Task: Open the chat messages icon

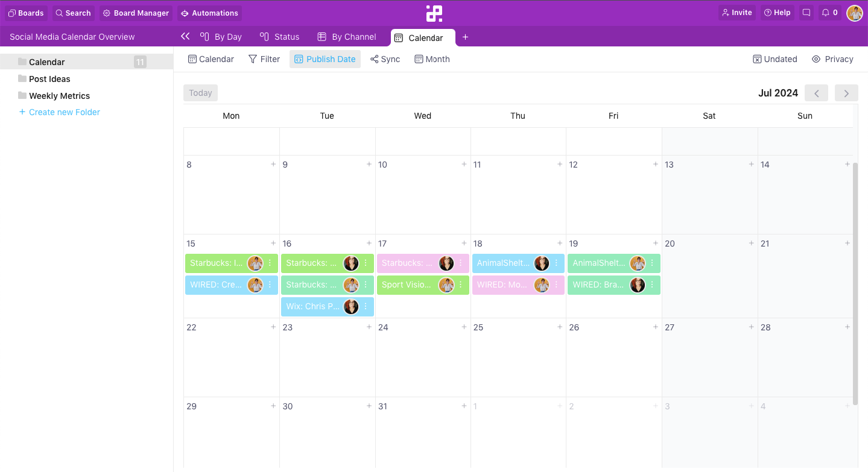Action: click(x=806, y=13)
